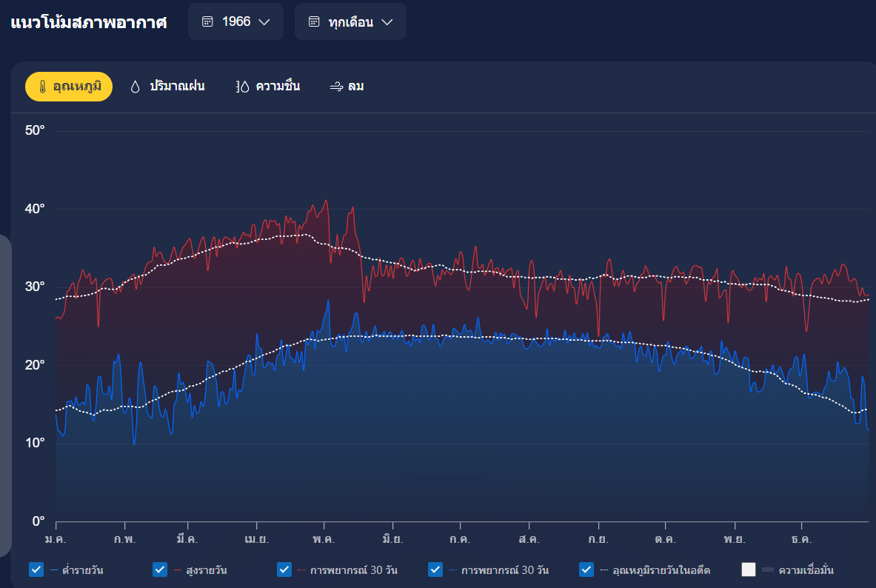The image size is (876, 588).
Task: Toggle the red การพยากรณ์ 30 วัน checkbox
Action: coord(284,569)
